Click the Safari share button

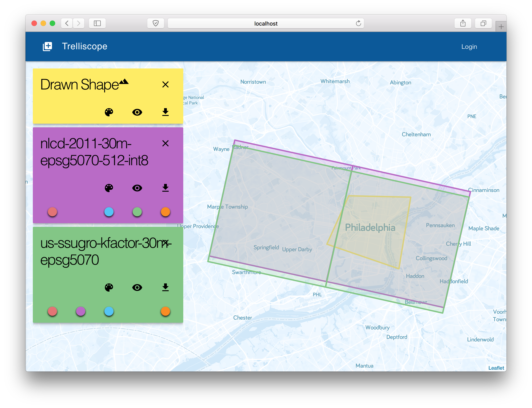pos(463,23)
